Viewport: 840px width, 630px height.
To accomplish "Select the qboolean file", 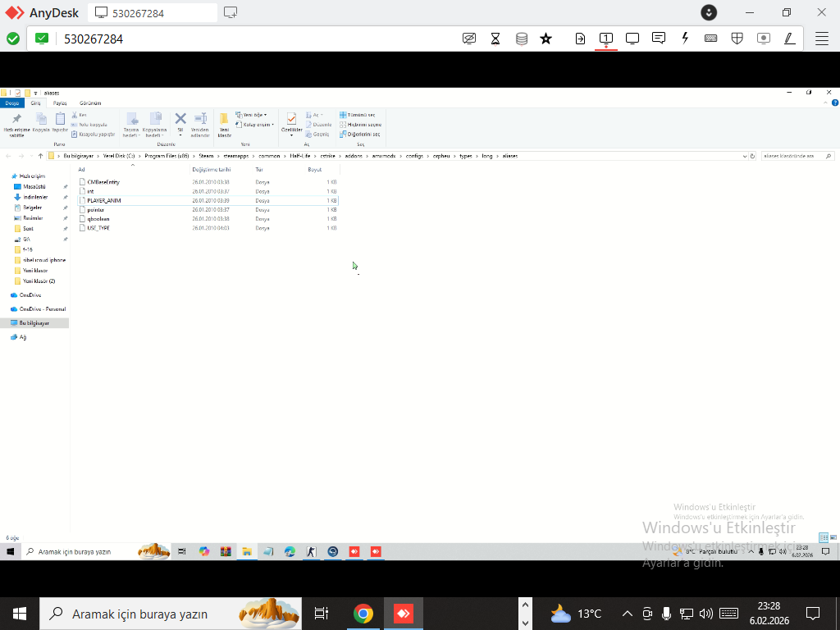I will pos(209,218).
